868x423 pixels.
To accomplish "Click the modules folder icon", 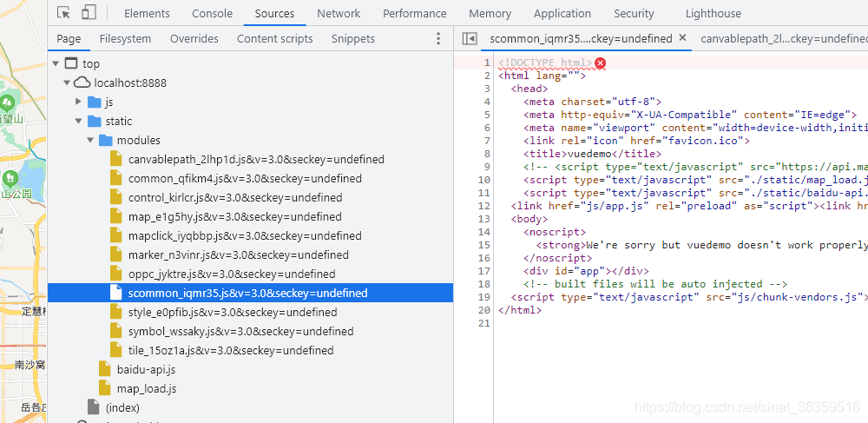I will coord(105,140).
